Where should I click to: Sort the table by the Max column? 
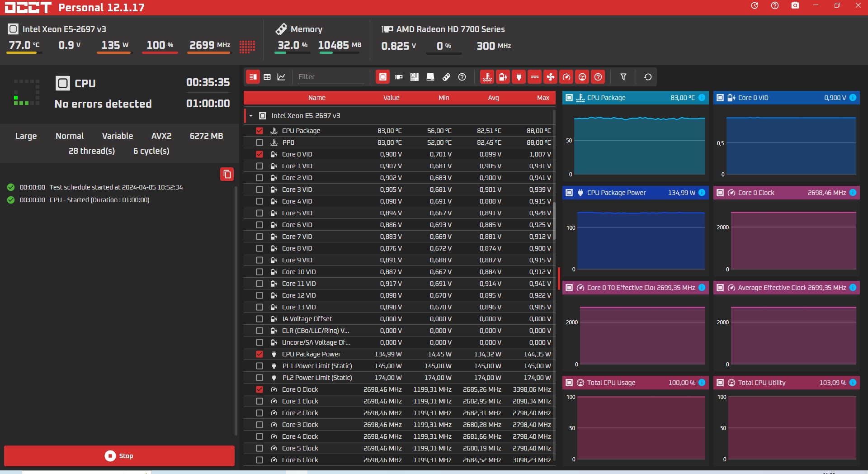[x=542, y=98]
